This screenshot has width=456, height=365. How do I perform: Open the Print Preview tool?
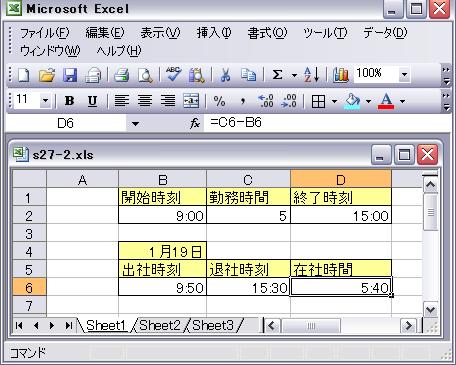145,75
